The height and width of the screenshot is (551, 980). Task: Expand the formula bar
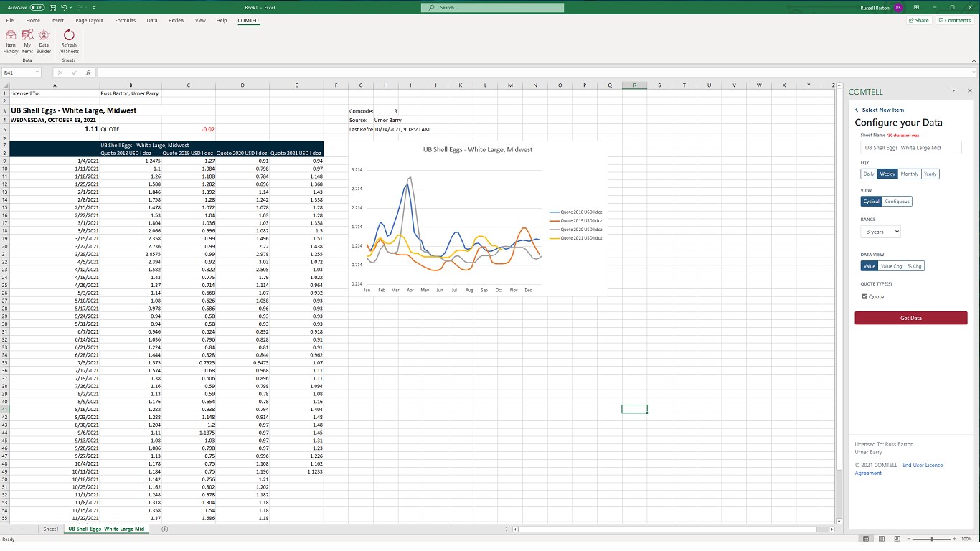point(974,72)
